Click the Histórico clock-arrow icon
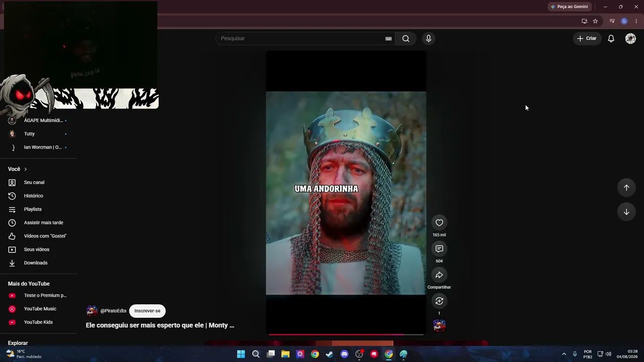Image resolution: width=644 pixels, height=362 pixels. (x=12, y=196)
